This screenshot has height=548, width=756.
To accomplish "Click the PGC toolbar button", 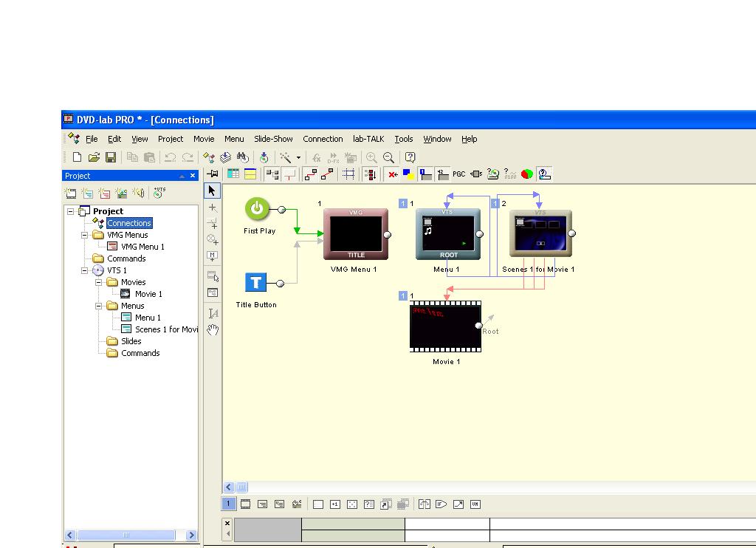I will click(x=459, y=174).
